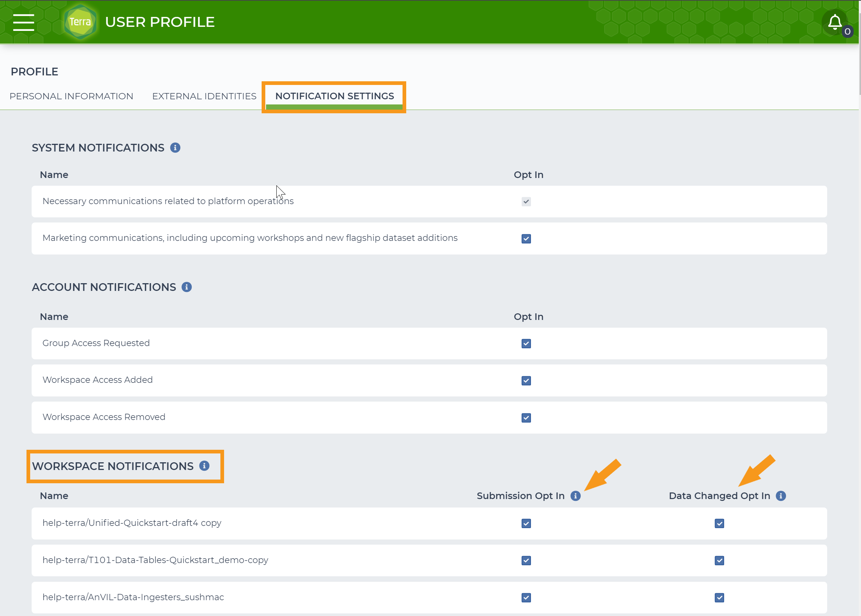Toggle submission opt in for Unified-Quickstart-draft4 copy
Screen dimensions: 861x616
tap(526, 523)
